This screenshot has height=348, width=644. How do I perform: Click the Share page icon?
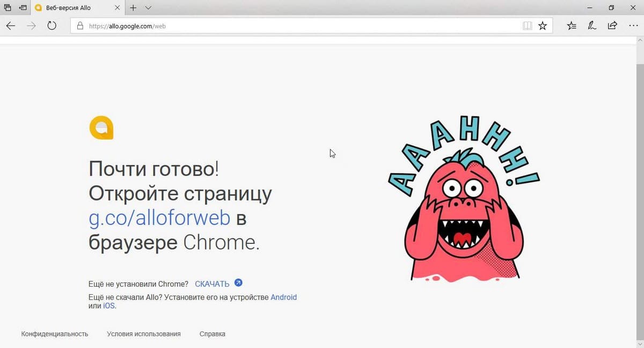pos(612,25)
